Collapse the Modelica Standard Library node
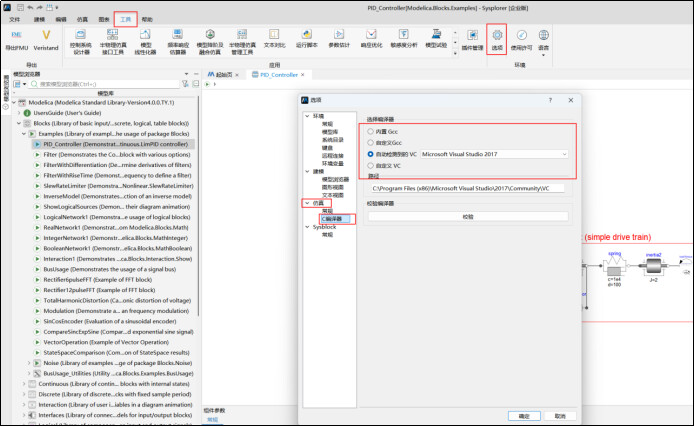The image size is (695, 427). 14,102
